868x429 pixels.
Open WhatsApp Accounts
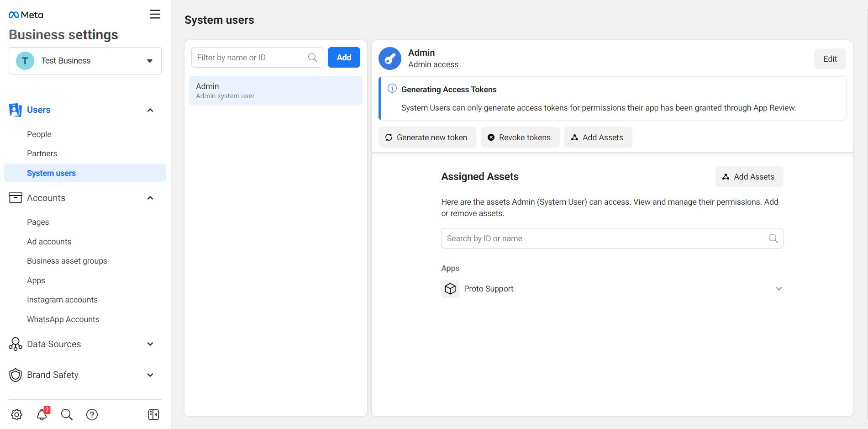click(x=63, y=319)
